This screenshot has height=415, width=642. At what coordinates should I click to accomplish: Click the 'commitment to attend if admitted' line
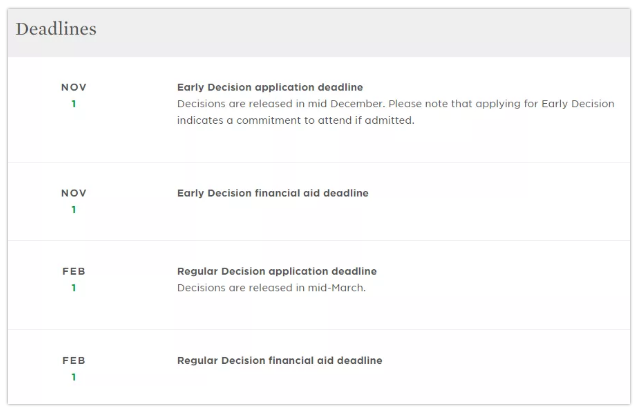tap(296, 120)
